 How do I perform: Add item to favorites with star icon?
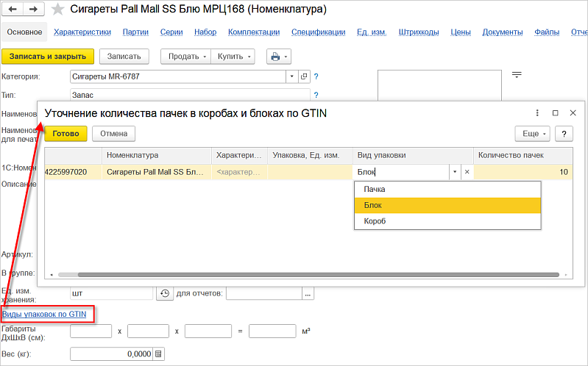(57, 10)
